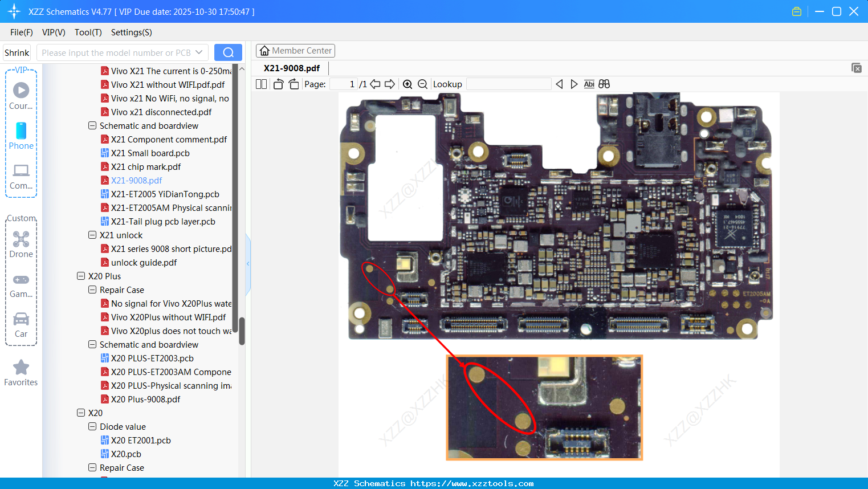Select the Phone category icon
This screenshot has height=489, width=868.
pyautogui.click(x=21, y=136)
